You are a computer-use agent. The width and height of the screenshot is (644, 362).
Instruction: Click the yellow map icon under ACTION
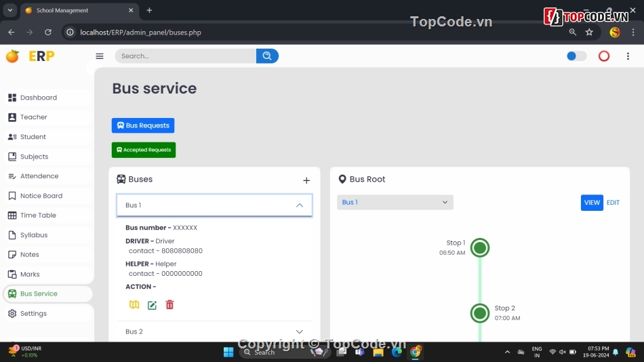pyautogui.click(x=134, y=305)
